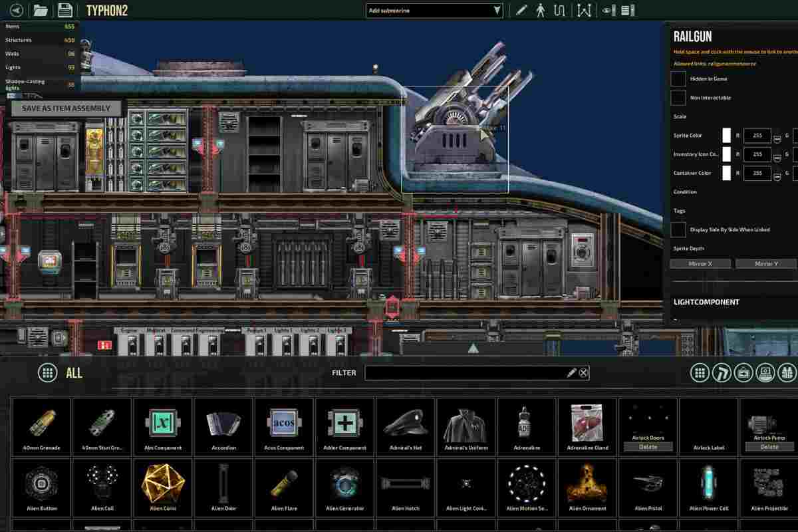This screenshot has height=532, width=798.
Task: Activate wiring mode icon in top toolbar
Action: tap(560, 10)
